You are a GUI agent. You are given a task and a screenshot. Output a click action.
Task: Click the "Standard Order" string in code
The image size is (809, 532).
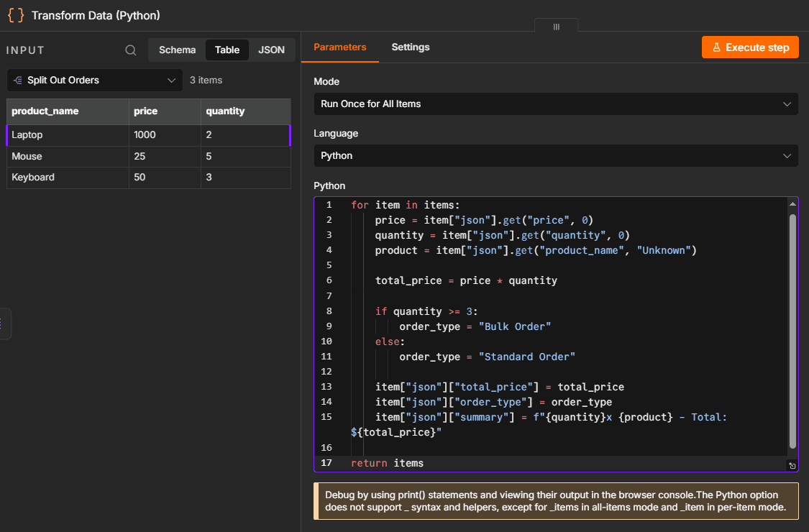[526, 357]
